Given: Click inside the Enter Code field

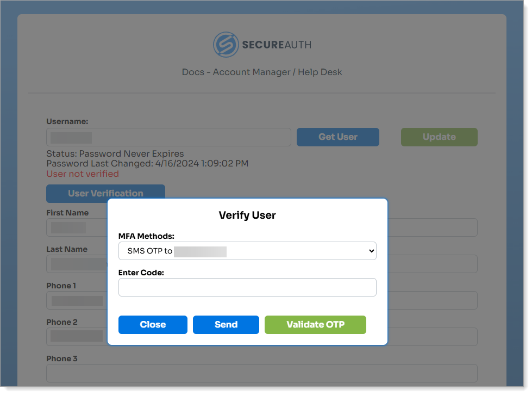Looking at the screenshot, I should (247, 287).
